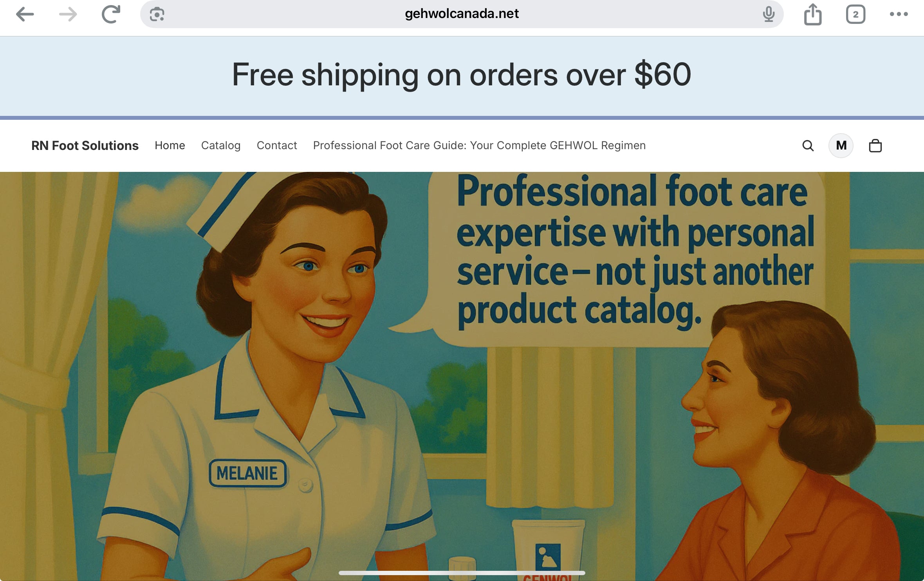Click the RN Foot Solutions store name
Viewport: 924px width, 581px height.
(85, 145)
